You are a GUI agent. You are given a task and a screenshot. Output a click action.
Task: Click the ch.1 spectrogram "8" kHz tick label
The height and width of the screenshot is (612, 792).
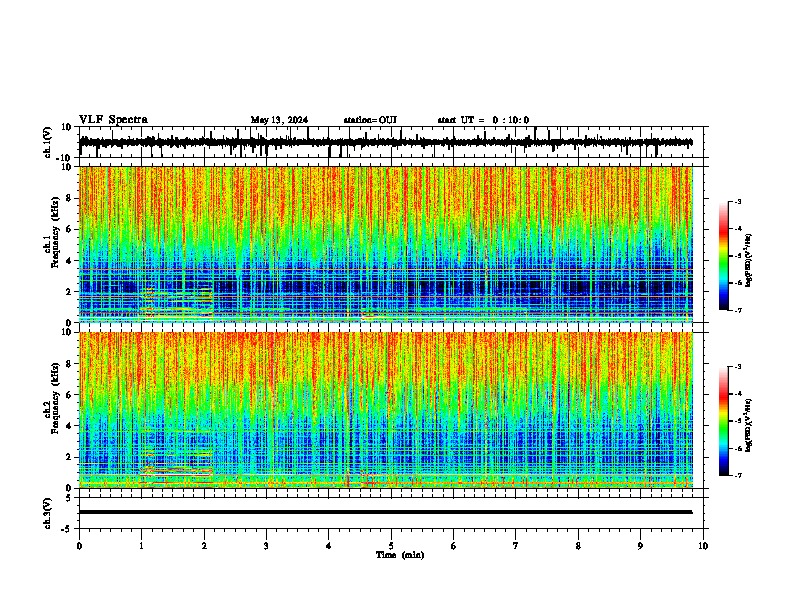tap(69, 198)
